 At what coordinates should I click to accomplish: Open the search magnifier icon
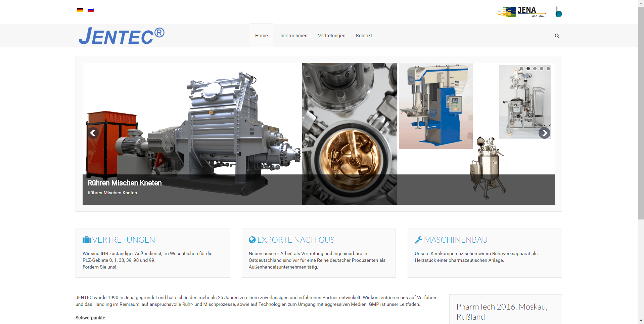point(557,36)
